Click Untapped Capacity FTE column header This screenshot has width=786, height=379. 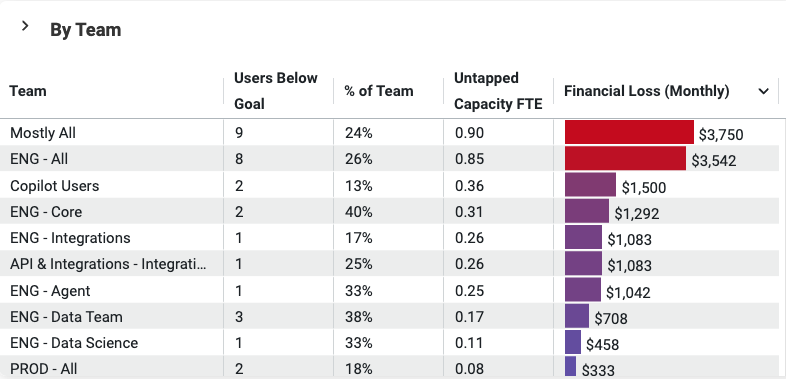click(498, 91)
